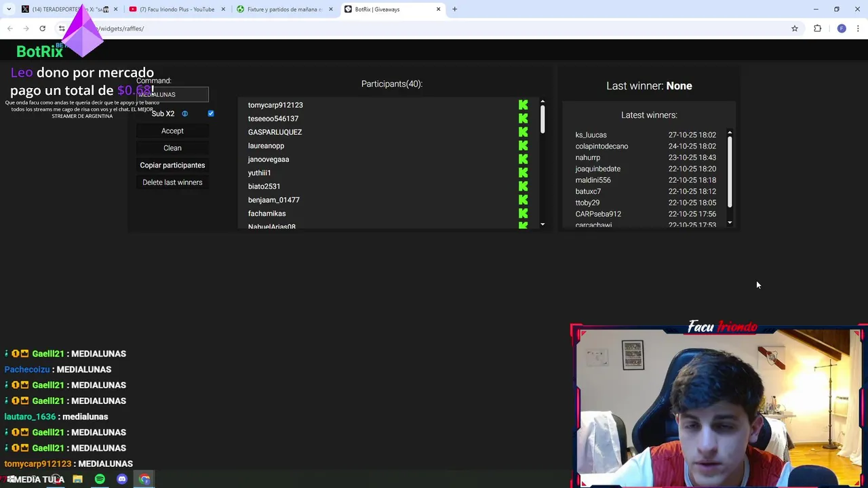Select participant yuthiii1
Image resolution: width=868 pixels, height=488 pixels.
tap(259, 173)
